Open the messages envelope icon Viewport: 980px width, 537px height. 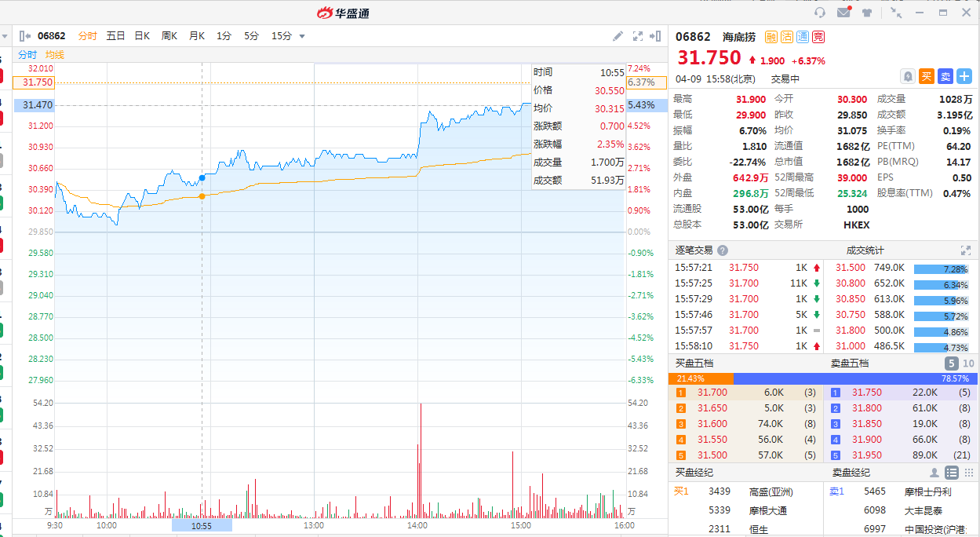coord(843,13)
